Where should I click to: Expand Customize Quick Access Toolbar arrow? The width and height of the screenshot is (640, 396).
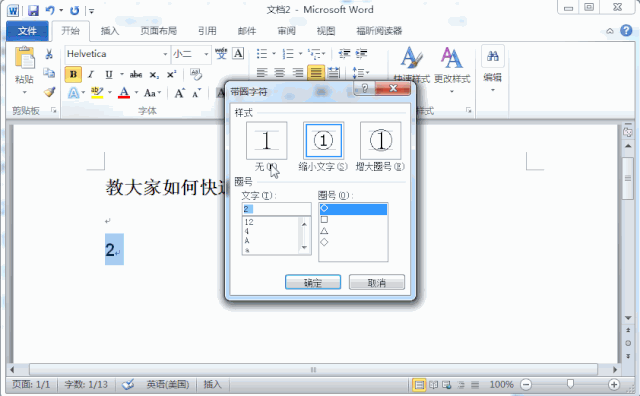(x=92, y=11)
